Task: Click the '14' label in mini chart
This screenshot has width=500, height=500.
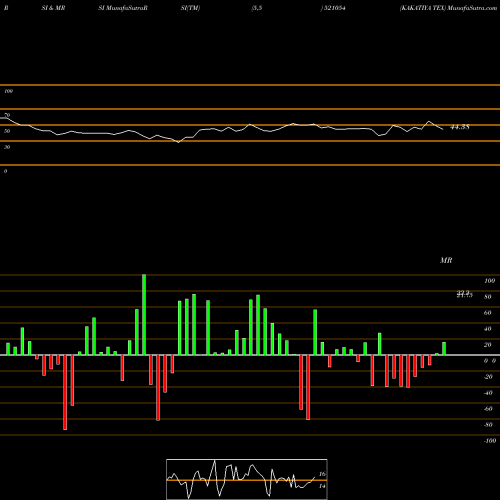Action: (322, 486)
